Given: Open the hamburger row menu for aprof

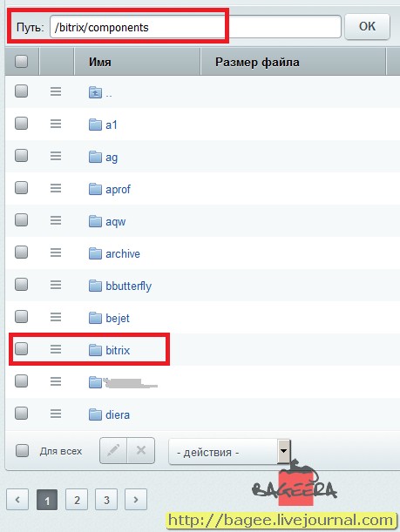Looking at the screenshot, I should (x=56, y=188).
